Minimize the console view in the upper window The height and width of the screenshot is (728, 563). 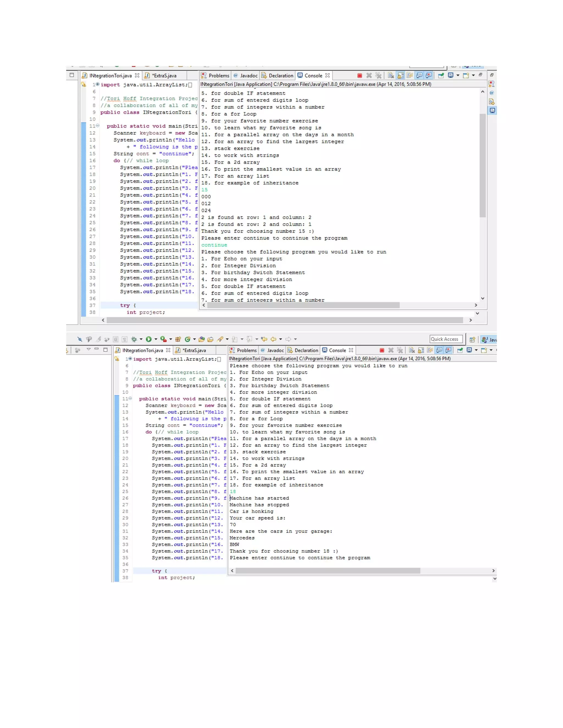481,75
